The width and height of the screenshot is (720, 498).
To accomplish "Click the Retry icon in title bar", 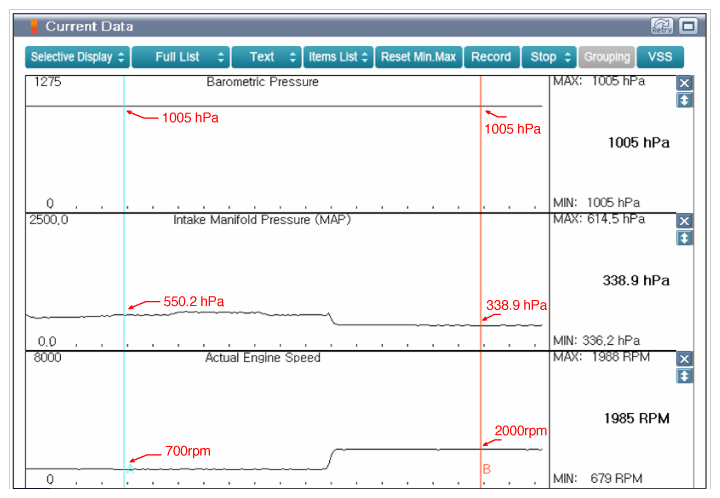I will pos(661,26).
